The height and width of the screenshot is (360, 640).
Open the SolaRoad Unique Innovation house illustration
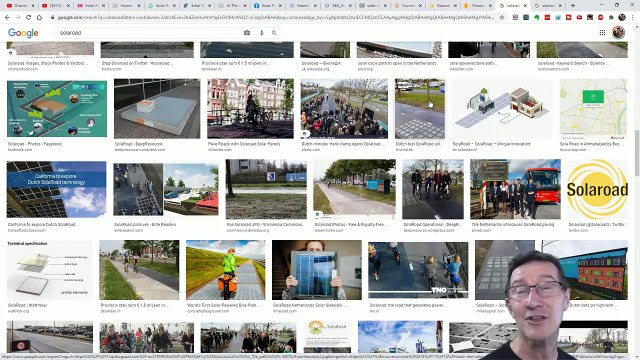click(502, 109)
